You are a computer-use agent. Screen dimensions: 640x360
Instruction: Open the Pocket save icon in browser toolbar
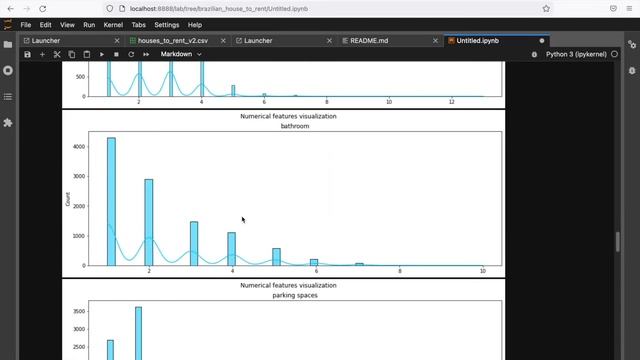(x=613, y=9)
